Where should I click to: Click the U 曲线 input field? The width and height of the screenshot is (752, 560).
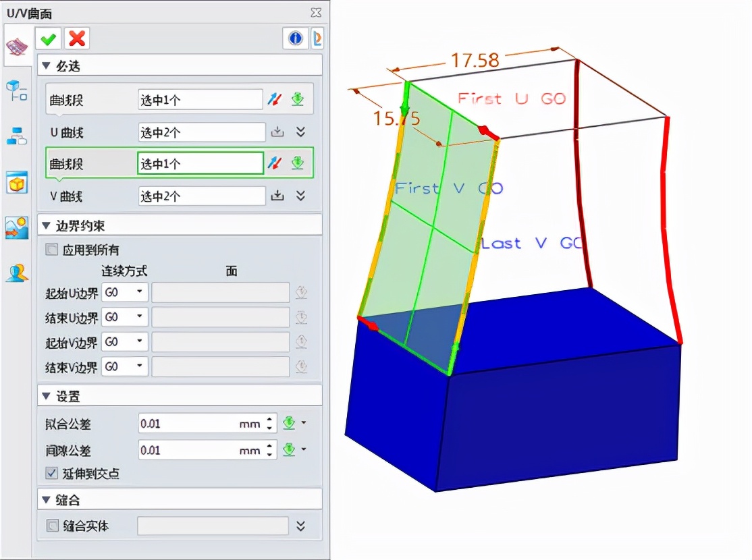[202, 132]
